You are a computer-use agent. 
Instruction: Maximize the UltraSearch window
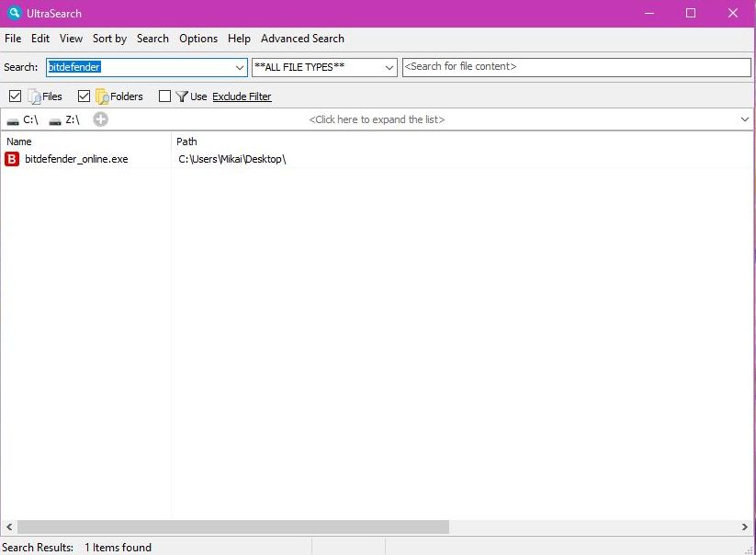691,13
